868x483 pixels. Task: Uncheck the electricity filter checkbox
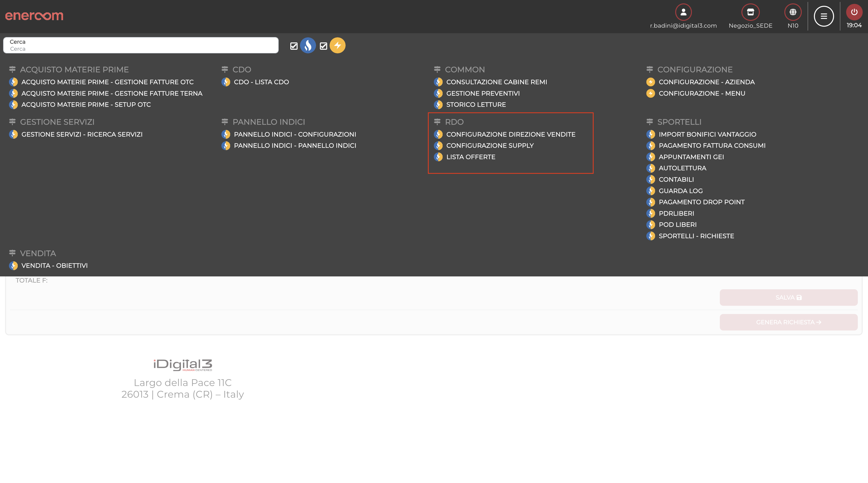point(323,46)
